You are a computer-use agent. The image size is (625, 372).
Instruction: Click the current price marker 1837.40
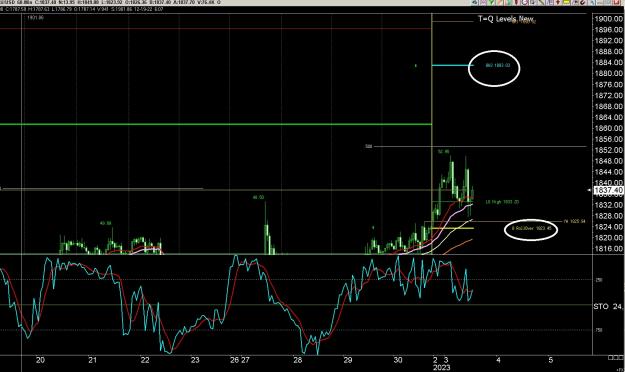[x=608, y=191]
